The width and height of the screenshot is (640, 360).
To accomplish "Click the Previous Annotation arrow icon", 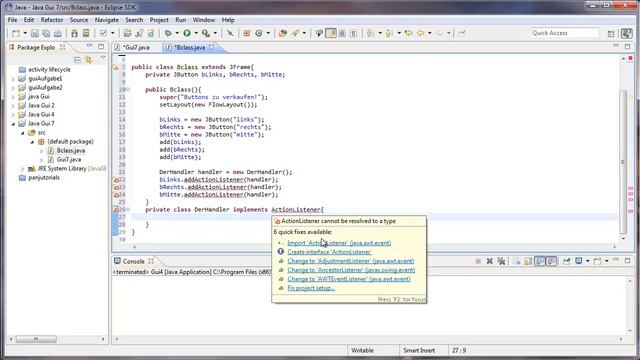I will pos(389,33).
